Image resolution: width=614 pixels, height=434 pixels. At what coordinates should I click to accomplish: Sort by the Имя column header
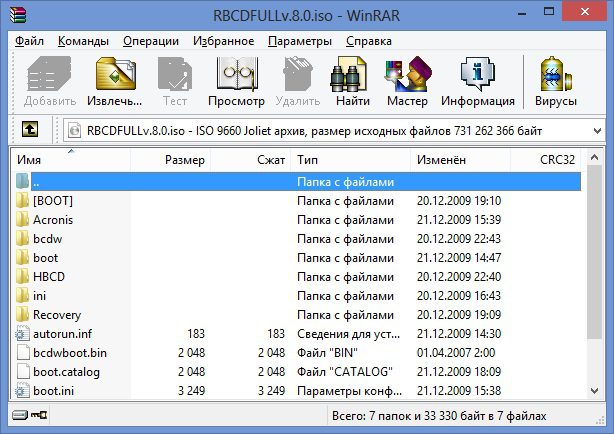coord(71,160)
